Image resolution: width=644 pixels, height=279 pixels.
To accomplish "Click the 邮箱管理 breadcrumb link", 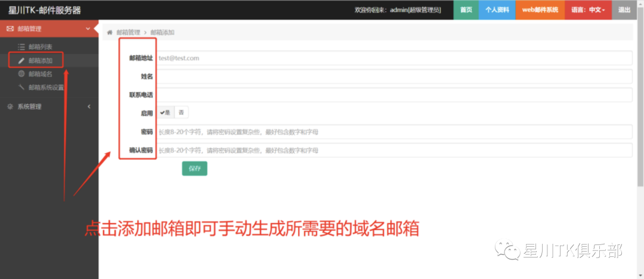I will [128, 32].
